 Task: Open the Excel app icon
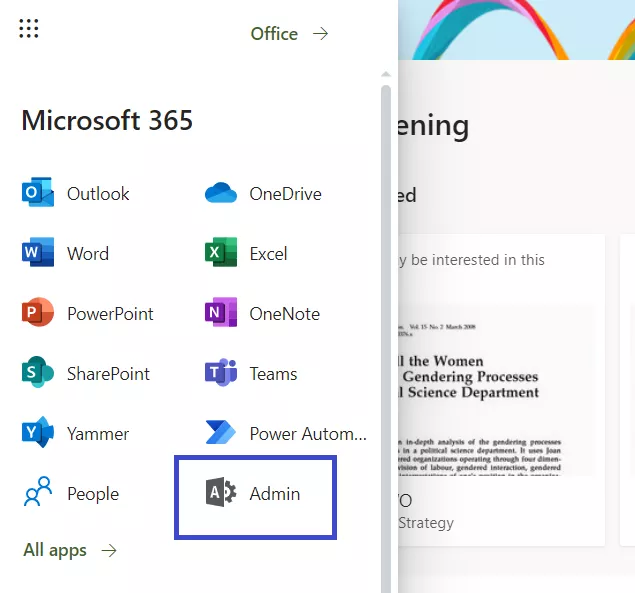click(x=221, y=252)
